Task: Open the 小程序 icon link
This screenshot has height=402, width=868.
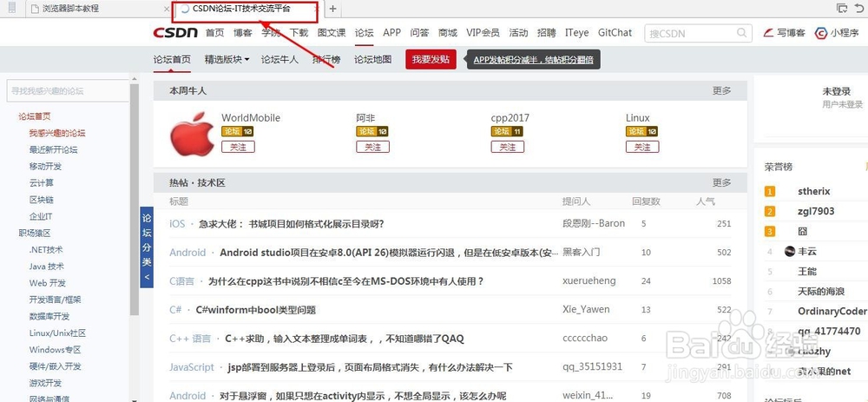Action: click(838, 33)
